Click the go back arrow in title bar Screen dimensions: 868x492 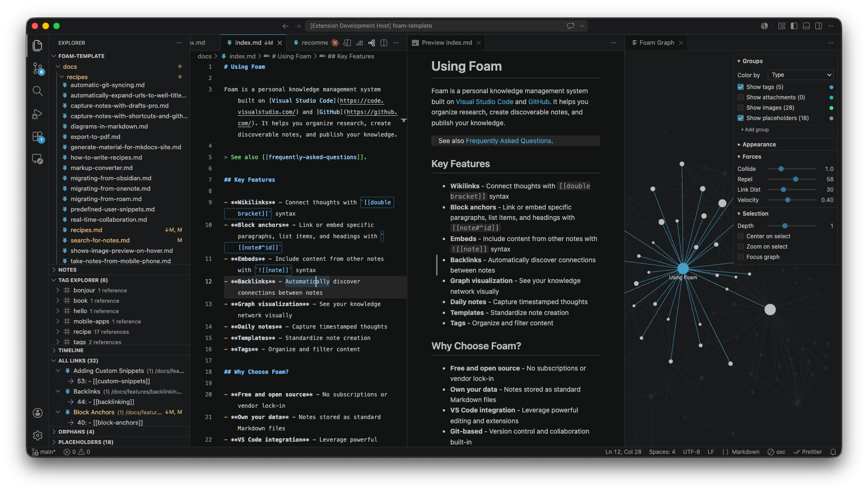[285, 26]
